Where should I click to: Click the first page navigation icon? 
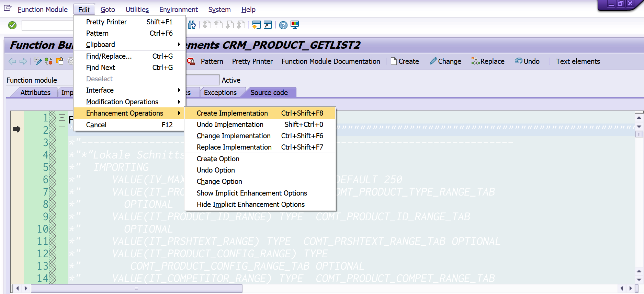pos(207,25)
